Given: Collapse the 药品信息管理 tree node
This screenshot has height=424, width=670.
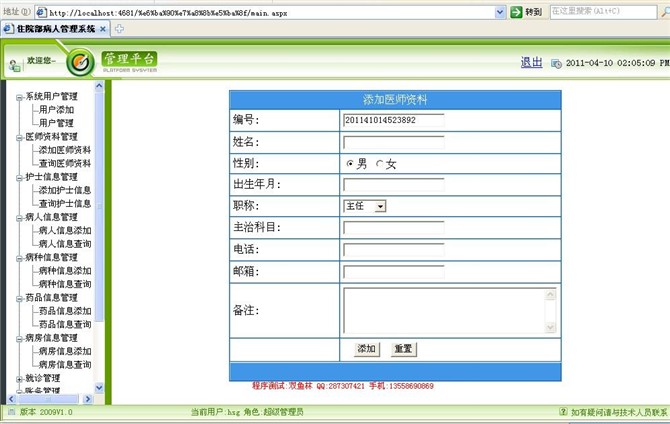Looking at the screenshot, I should (19, 299).
